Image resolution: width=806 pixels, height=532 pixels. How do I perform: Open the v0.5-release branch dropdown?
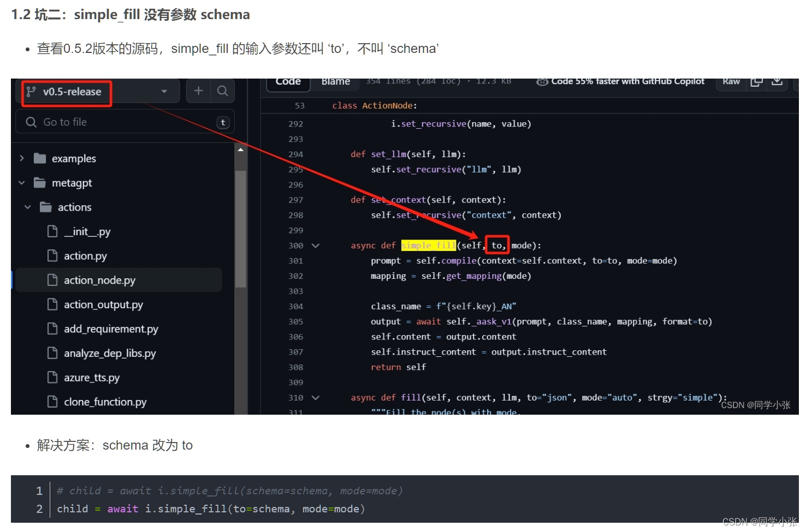98,92
